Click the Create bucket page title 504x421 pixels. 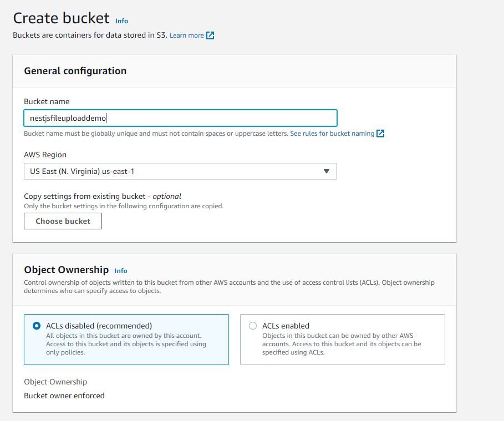point(61,18)
